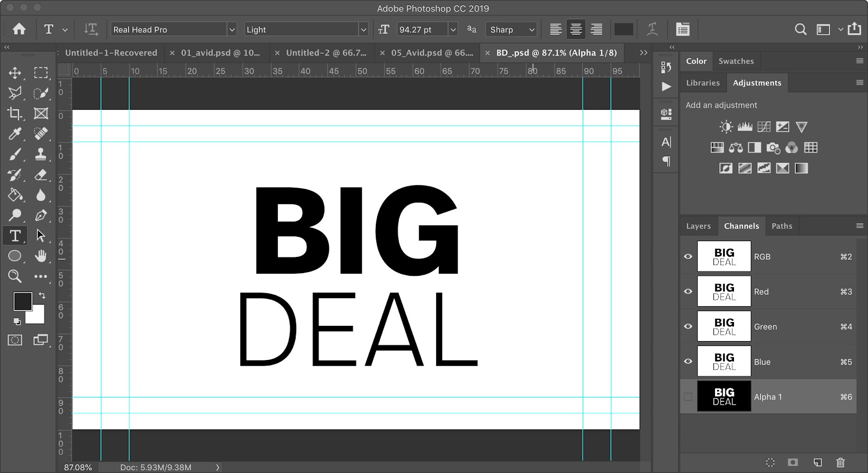Viewport: 868px width, 473px height.
Task: Toggle Quick Mask mode
Action: click(15, 340)
